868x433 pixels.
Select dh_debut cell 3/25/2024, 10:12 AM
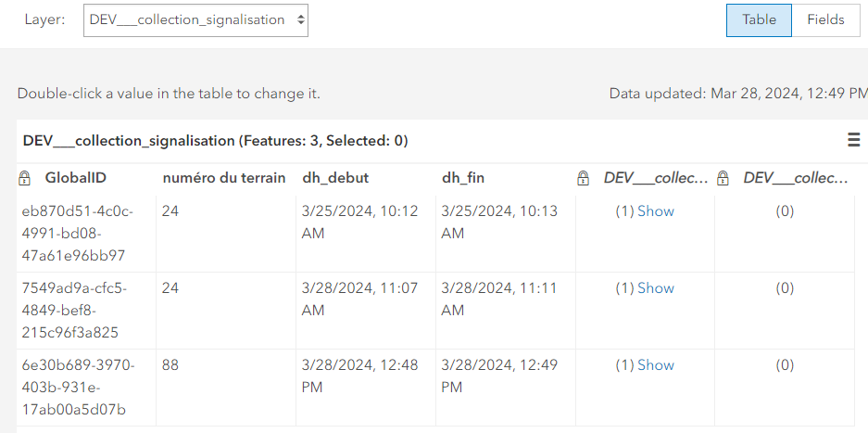coord(365,234)
